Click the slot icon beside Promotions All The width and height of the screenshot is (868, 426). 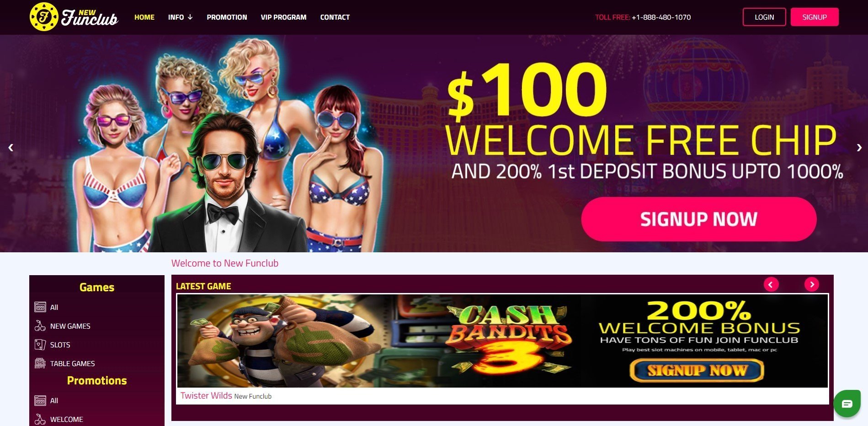40,400
